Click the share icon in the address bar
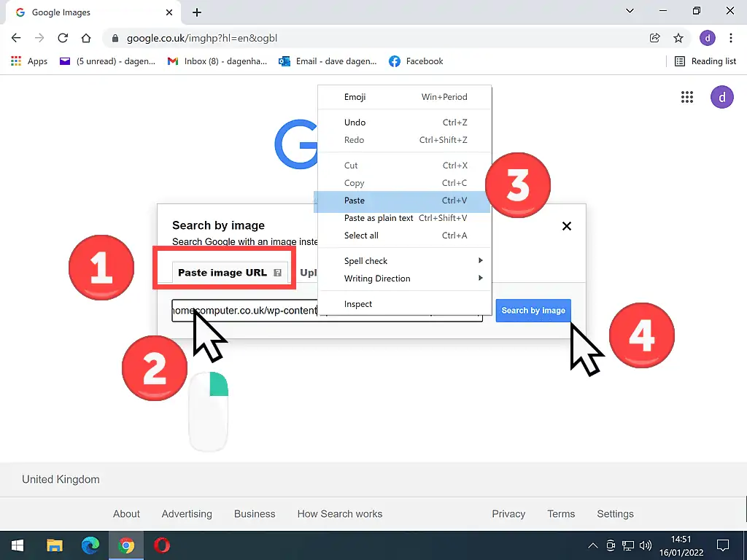747x560 pixels. pyautogui.click(x=654, y=38)
